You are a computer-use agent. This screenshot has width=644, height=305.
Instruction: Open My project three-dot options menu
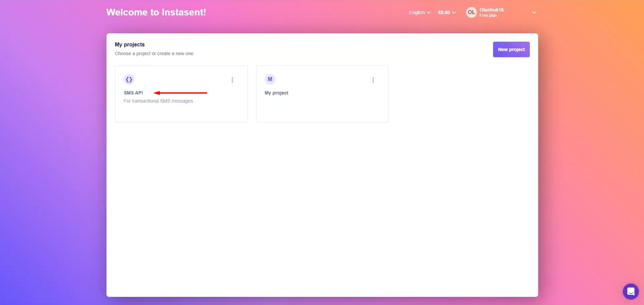(x=373, y=80)
